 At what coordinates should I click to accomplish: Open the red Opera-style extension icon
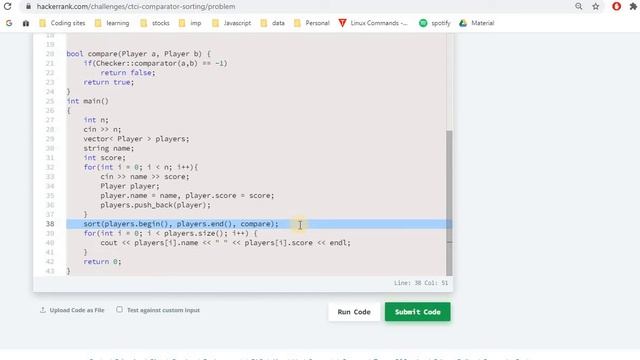pos(616,6)
